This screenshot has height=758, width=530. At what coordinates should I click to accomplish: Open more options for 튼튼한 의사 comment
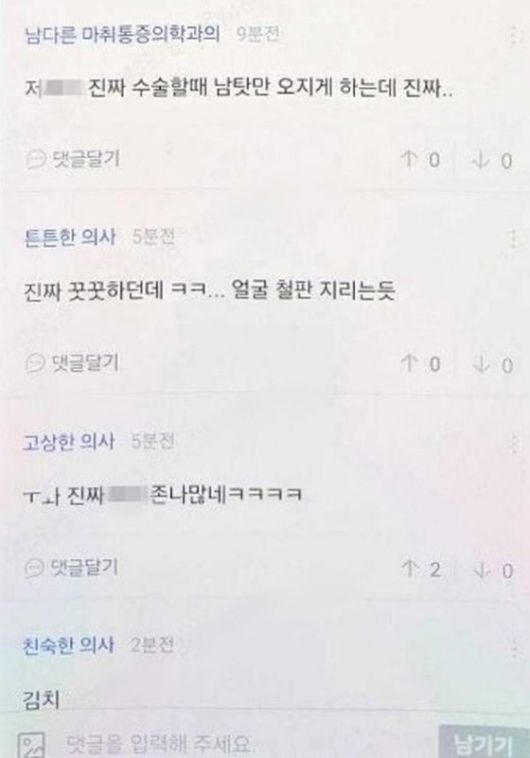tap(513, 239)
